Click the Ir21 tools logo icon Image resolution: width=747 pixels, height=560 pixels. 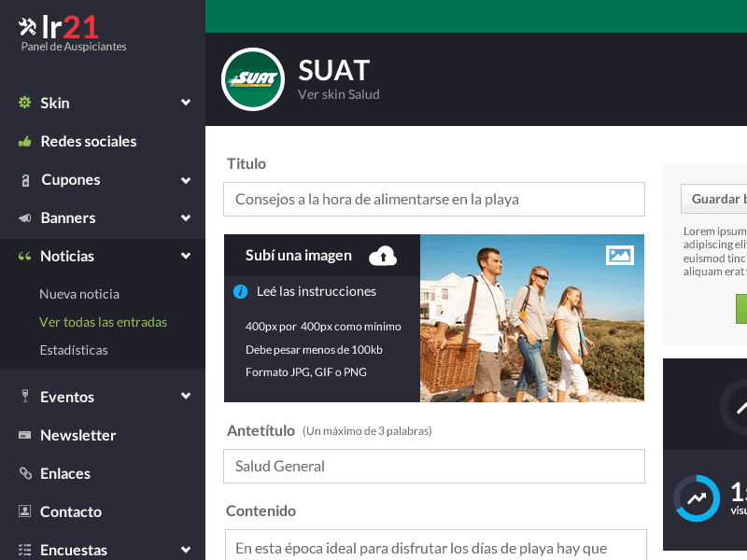point(27,27)
